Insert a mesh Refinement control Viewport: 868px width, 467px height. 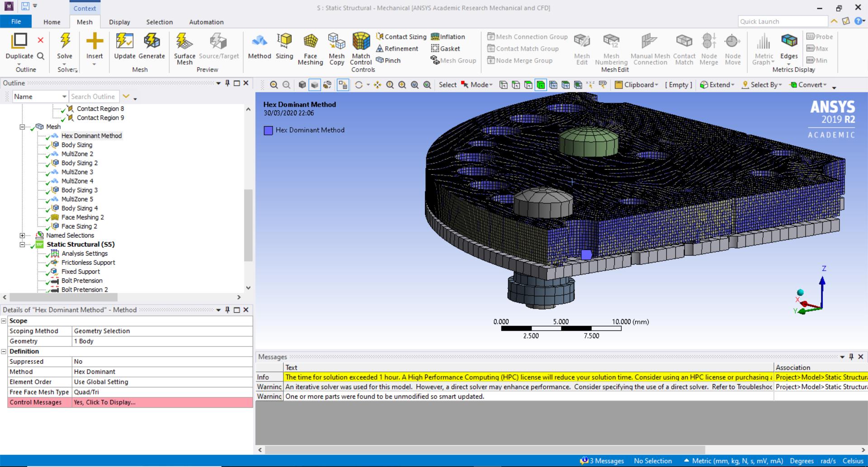397,48
